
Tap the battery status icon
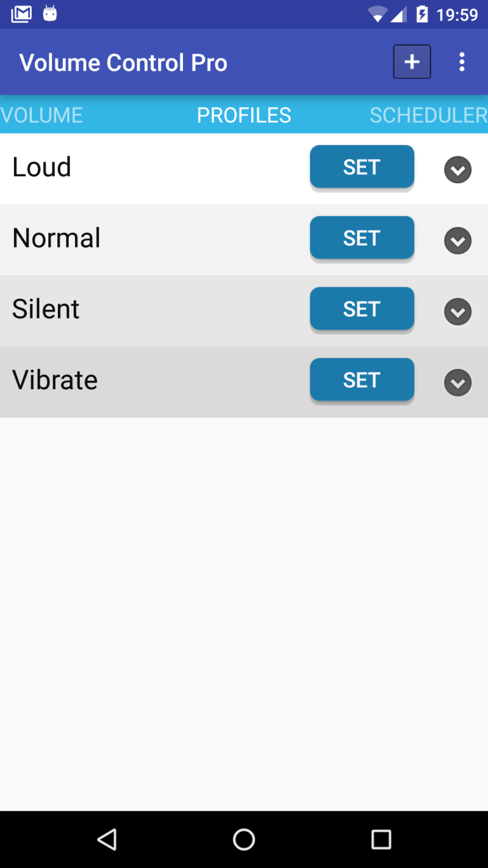point(422,14)
